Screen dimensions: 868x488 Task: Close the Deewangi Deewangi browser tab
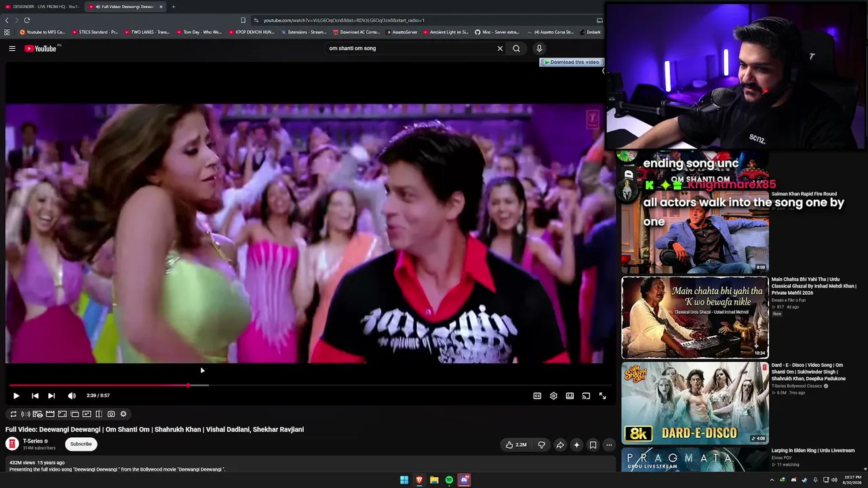[161, 7]
